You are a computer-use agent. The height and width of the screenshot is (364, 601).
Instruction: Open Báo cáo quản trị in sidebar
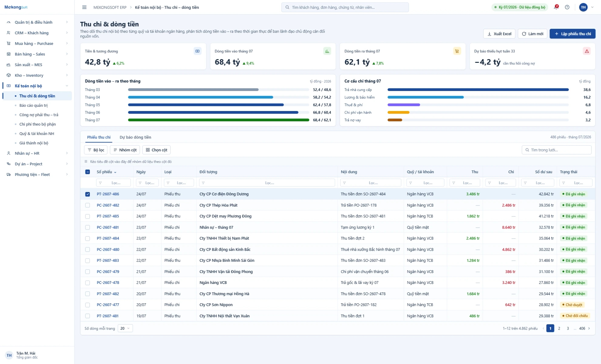pos(33,105)
